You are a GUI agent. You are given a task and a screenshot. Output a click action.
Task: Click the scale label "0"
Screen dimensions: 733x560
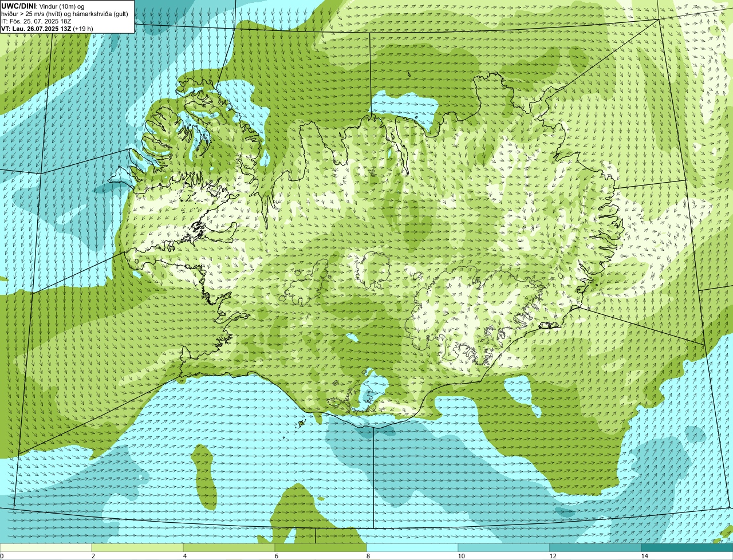pyautogui.click(x=2, y=556)
